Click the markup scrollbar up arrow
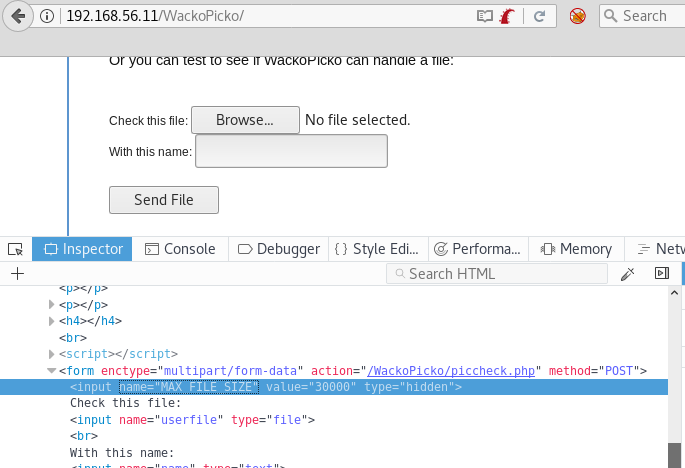This screenshot has width=685, height=468. 674,293
